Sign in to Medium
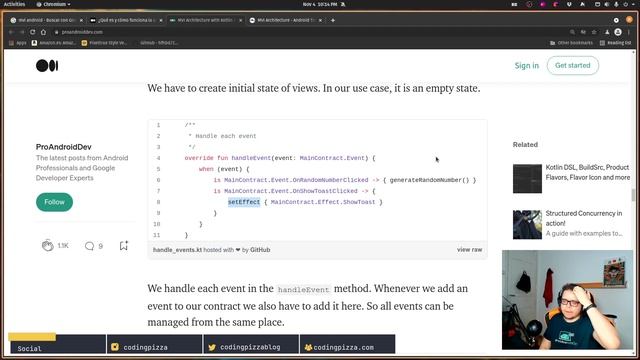Screen dimensions: 640x360 click(x=527, y=66)
